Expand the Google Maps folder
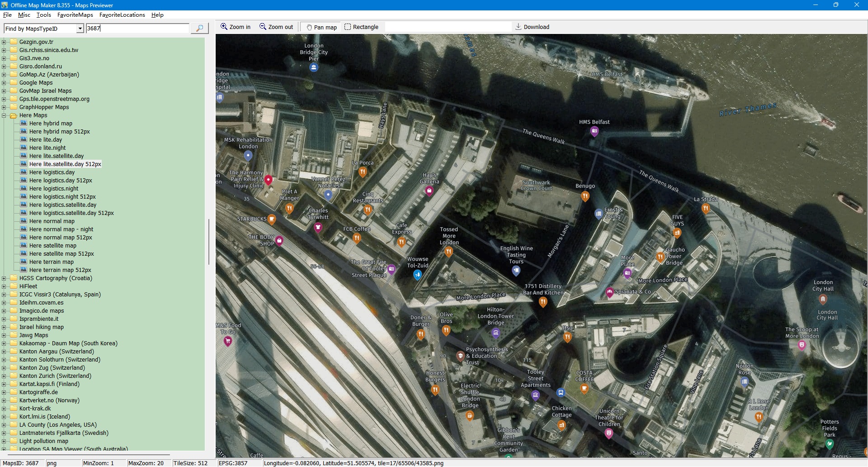Image resolution: width=868 pixels, height=467 pixels. (4, 83)
